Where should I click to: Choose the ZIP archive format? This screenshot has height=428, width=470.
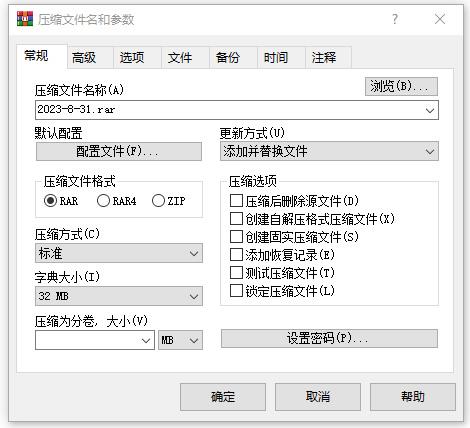point(158,201)
